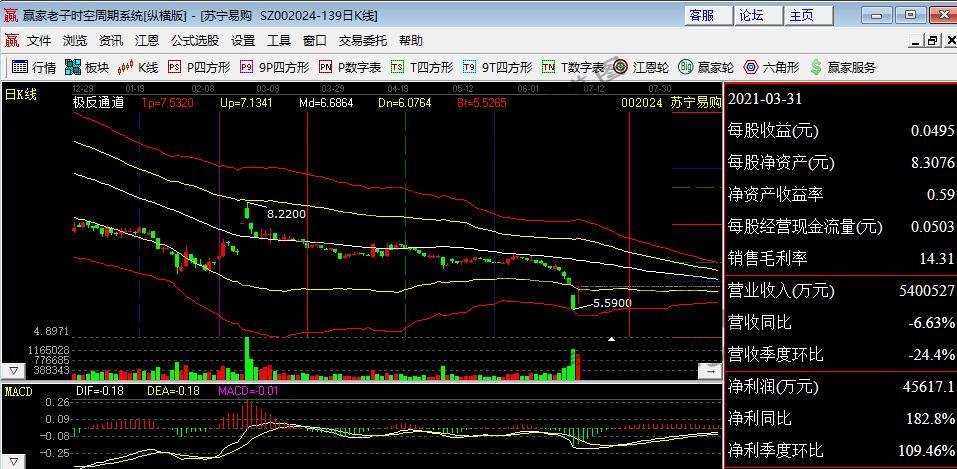Click the 净利同比 row
Viewport: 957px width, 469px height.
coord(840,418)
